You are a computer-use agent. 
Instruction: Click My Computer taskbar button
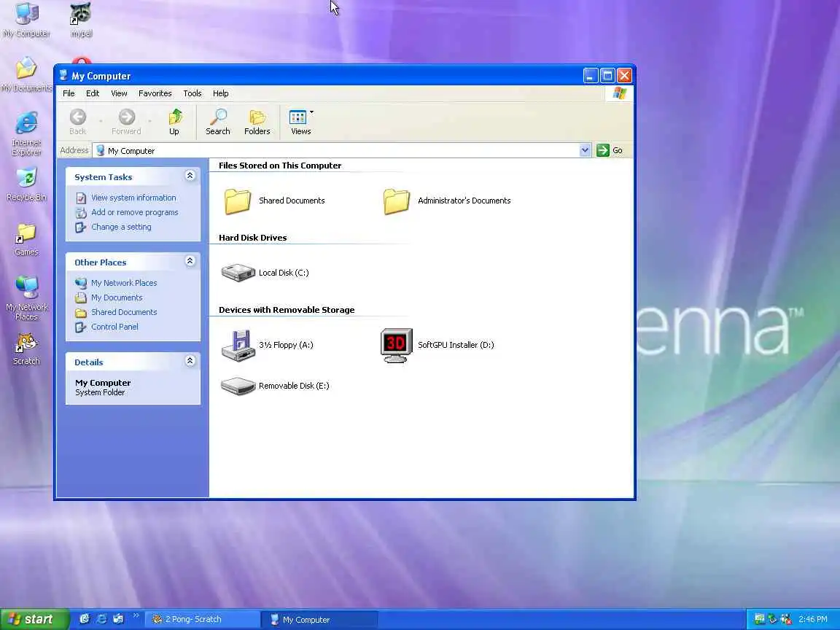coord(319,619)
